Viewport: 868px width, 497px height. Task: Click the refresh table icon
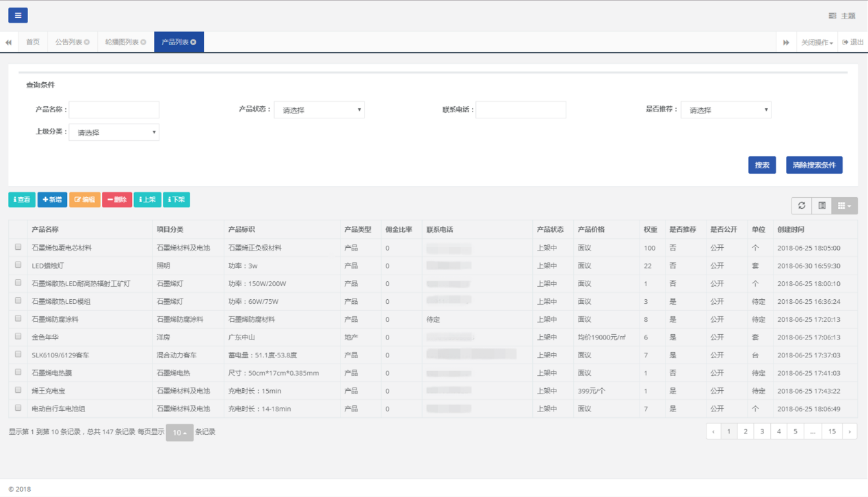[x=802, y=205]
